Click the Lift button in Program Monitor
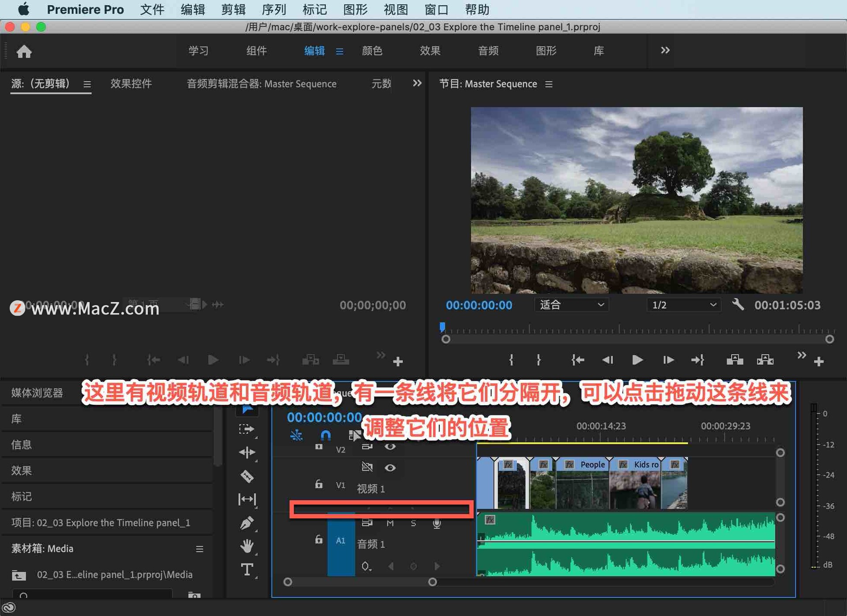The height and width of the screenshot is (616, 847). pos(735,360)
